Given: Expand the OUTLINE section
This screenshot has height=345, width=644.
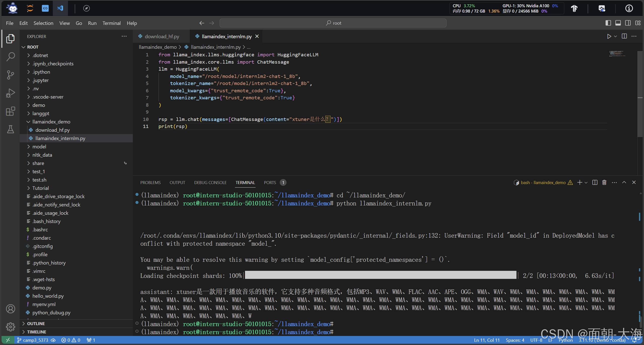Looking at the screenshot, I should (x=36, y=324).
